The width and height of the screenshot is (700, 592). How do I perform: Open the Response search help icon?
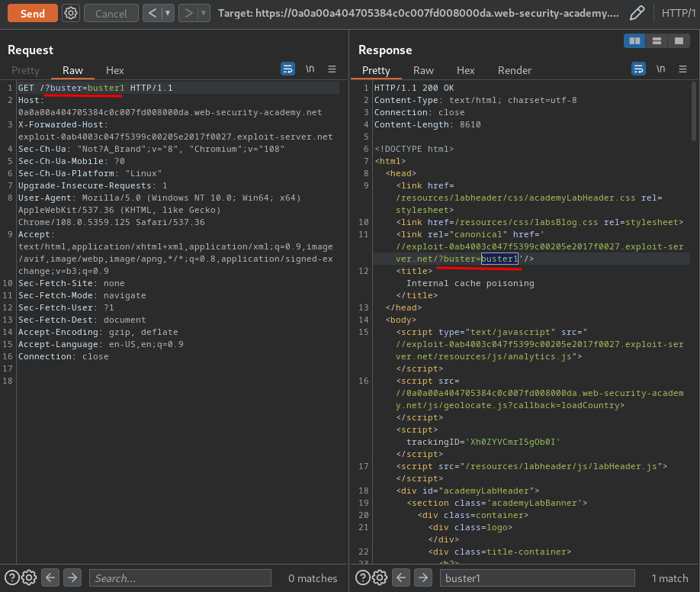click(x=362, y=578)
